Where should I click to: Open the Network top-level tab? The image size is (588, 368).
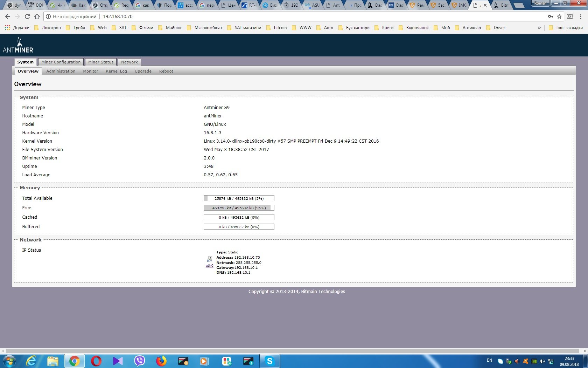click(x=129, y=62)
